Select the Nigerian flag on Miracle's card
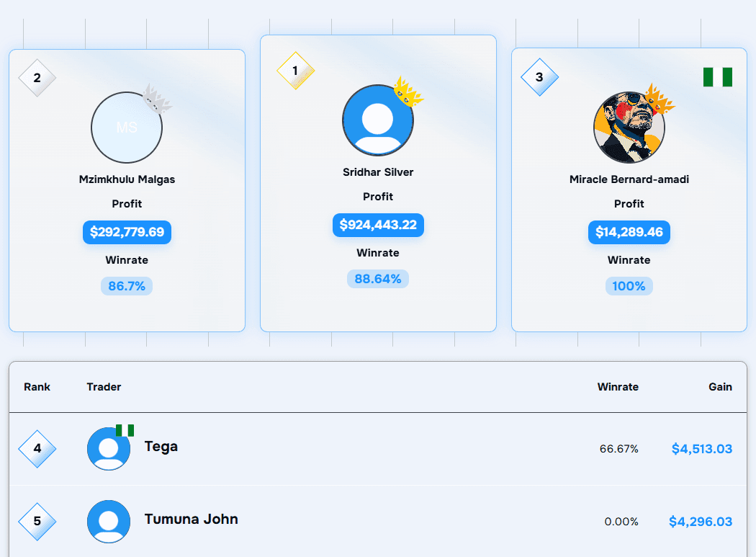The height and width of the screenshot is (557, 756). (718, 76)
